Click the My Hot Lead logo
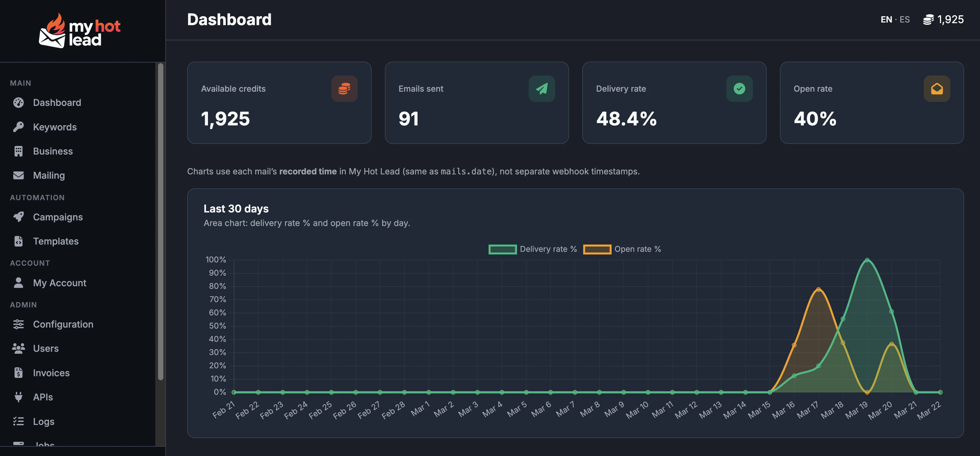Screen dimensions: 980x456 click(x=80, y=31)
